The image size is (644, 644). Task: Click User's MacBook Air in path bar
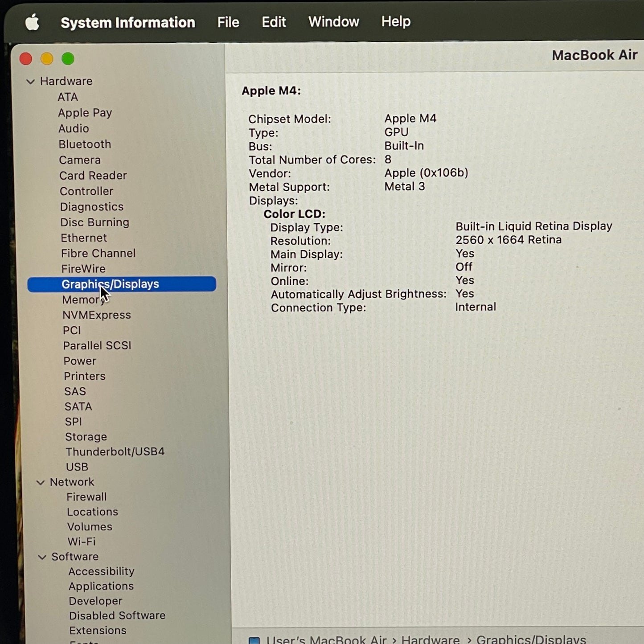(x=326, y=640)
